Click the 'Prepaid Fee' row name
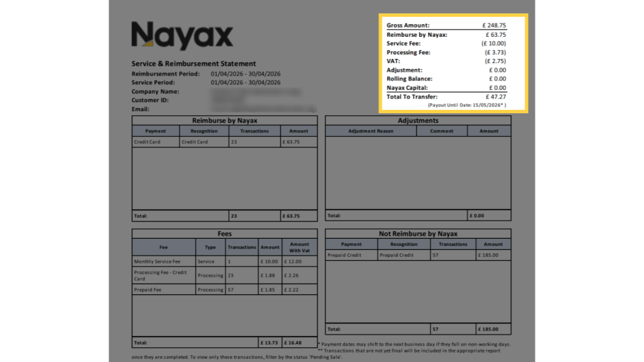 point(148,290)
